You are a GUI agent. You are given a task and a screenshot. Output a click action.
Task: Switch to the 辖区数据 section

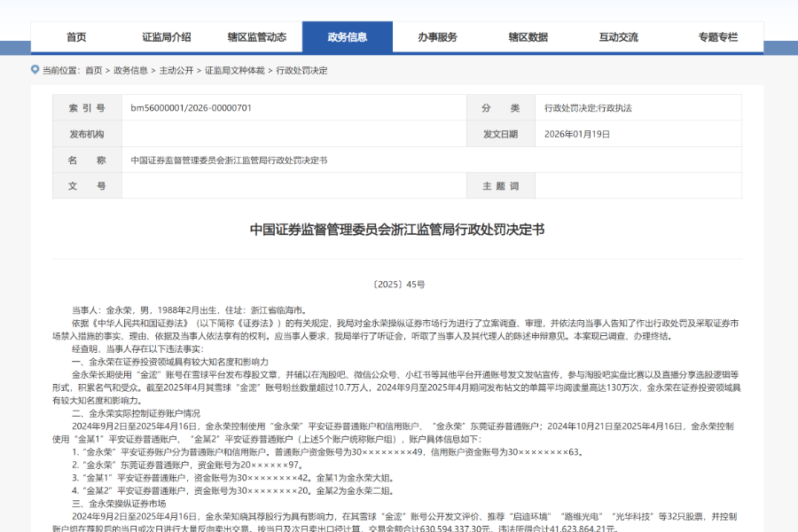point(528,37)
